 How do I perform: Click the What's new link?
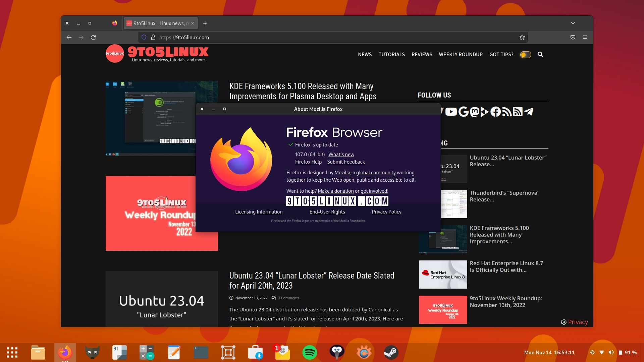(x=341, y=155)
